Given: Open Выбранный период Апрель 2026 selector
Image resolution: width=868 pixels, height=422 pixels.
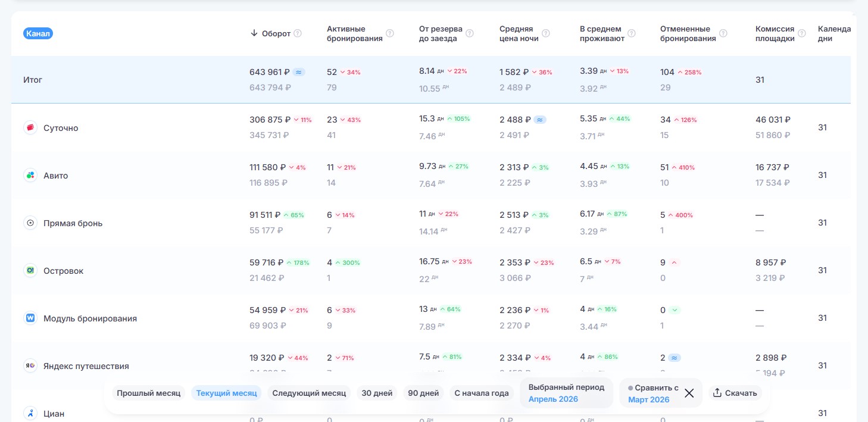Looking at the screenshot, I should (566, 393).
